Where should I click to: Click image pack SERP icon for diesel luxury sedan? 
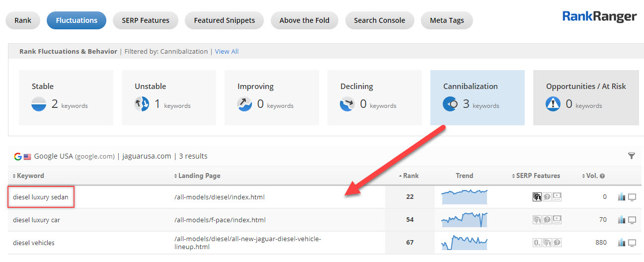[x=537, y=197]
